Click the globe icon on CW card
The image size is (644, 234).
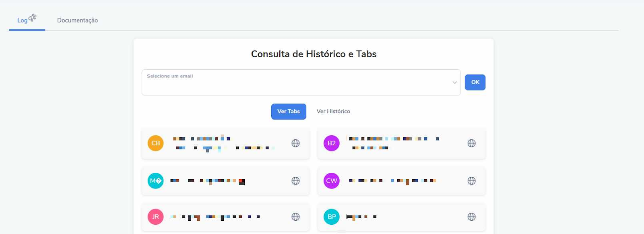click(x=471, y=181)
